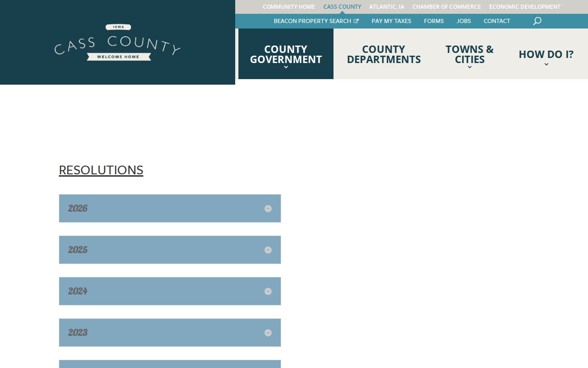Click the Resolutions heading text
588x368 pixels.
tap(101, 170)
